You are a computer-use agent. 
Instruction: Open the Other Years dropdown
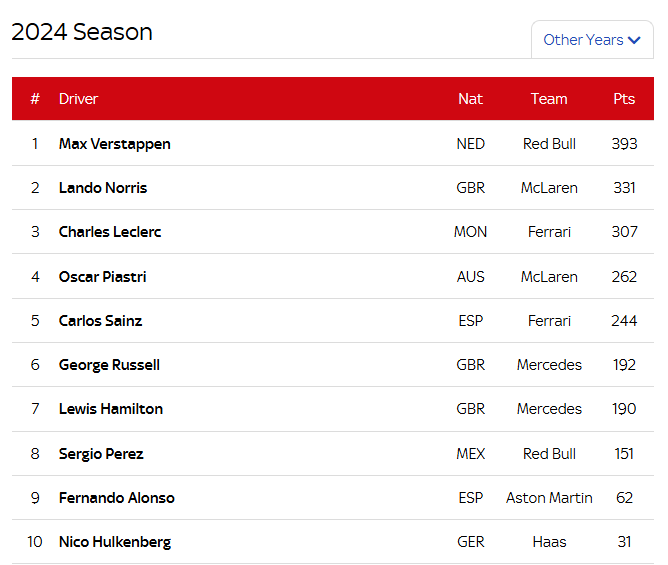click(592, 40)
